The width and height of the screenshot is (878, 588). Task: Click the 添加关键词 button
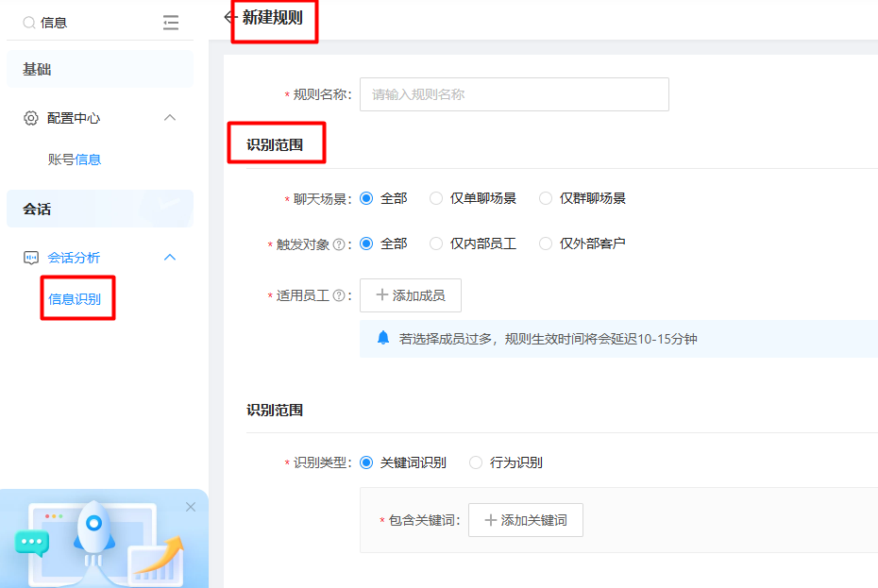point(526,520)
